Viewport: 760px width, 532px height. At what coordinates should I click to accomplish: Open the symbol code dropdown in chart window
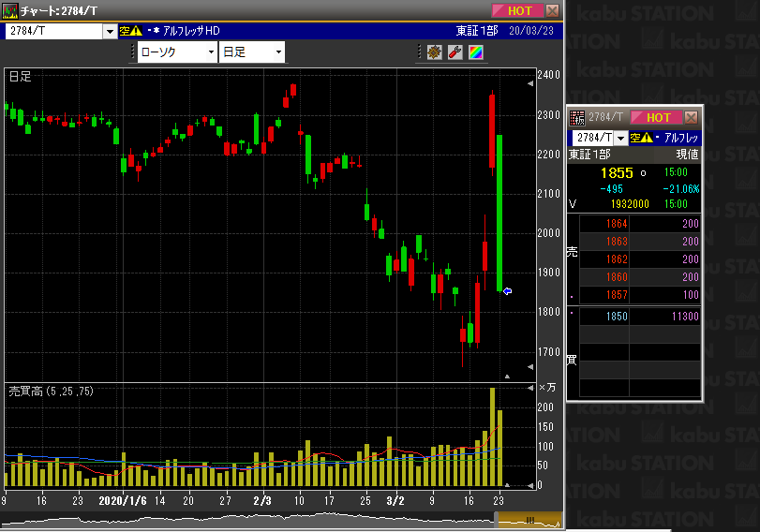point(110,32)
